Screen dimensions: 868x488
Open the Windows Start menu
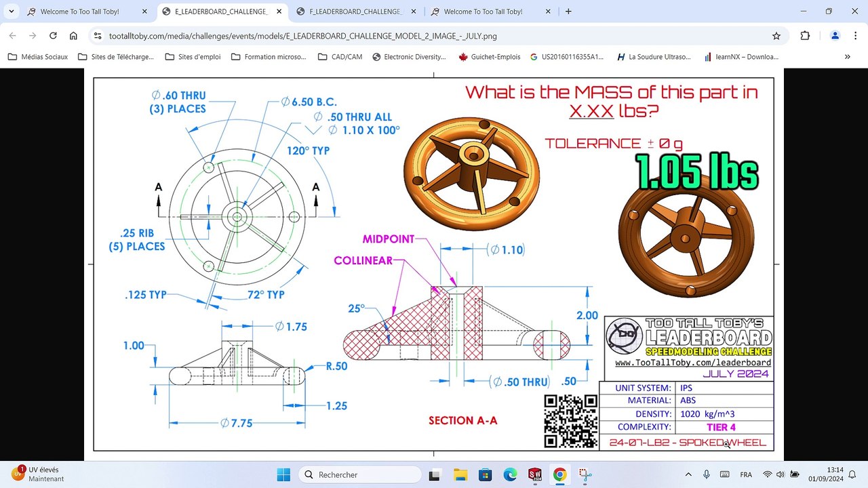pyautogui.click(x=283, y=474)
